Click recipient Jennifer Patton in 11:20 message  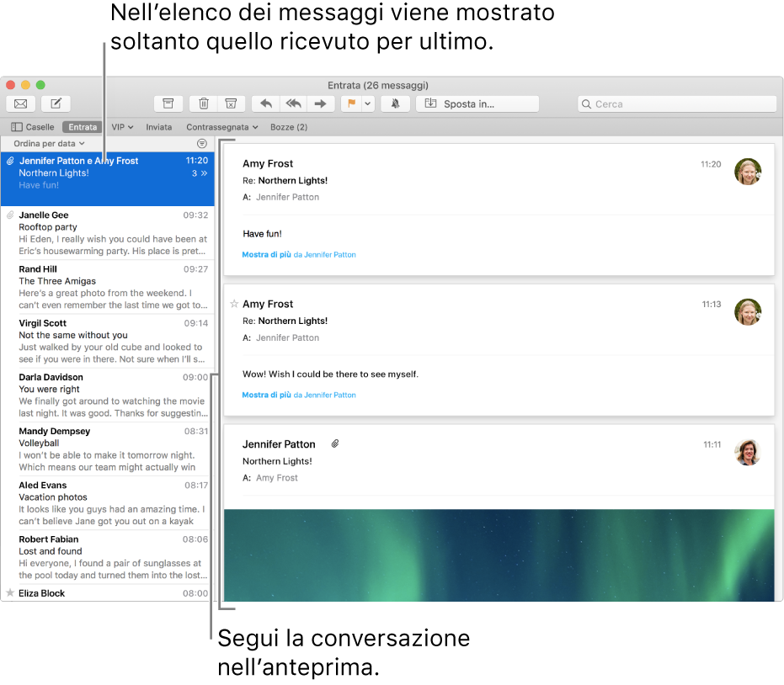click(x=287, y=197)
